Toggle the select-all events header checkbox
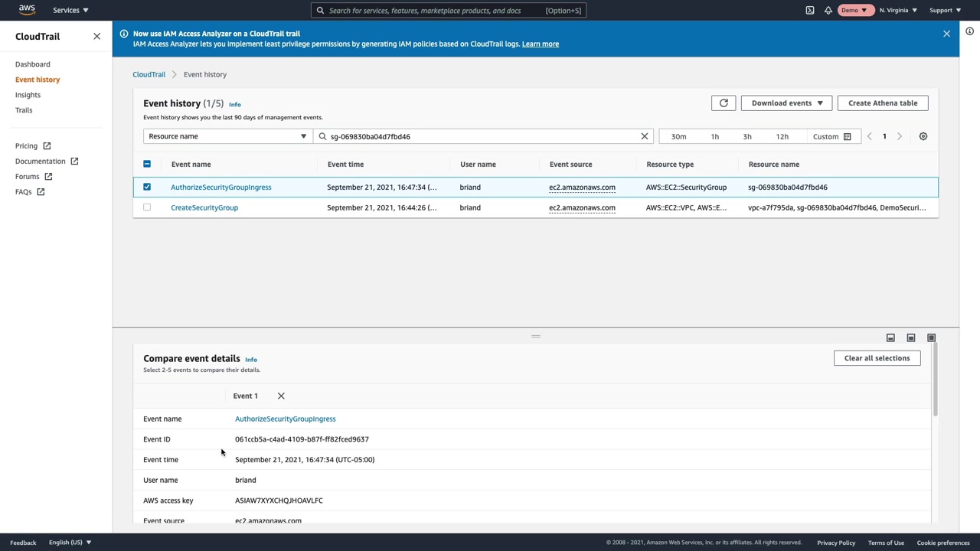 pyautogui.click(x=147, y=164)
